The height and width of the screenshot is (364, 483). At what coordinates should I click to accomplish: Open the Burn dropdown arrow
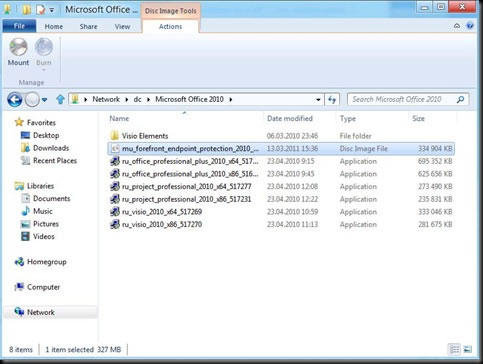pyautogui.click(x=44, y=70)
